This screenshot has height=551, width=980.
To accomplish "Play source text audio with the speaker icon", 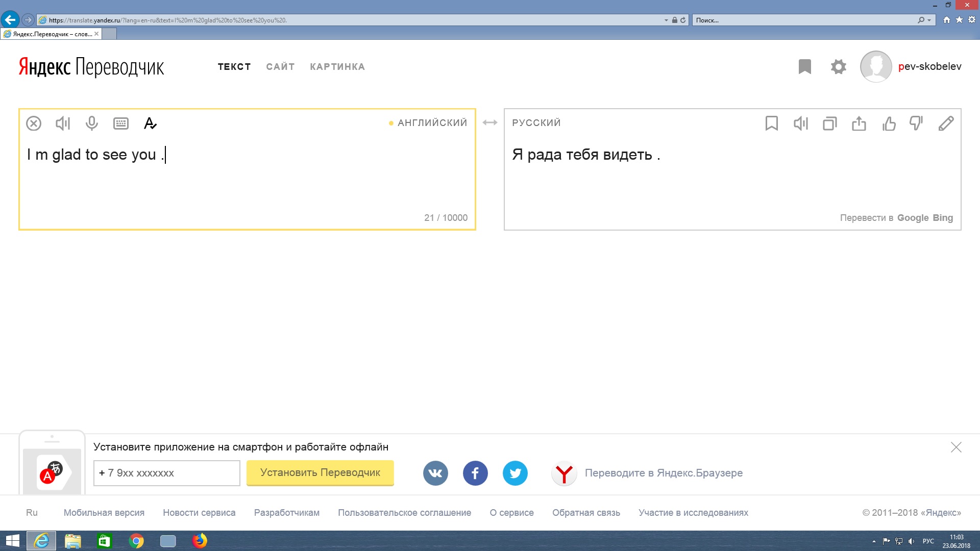I will point(63,123).
